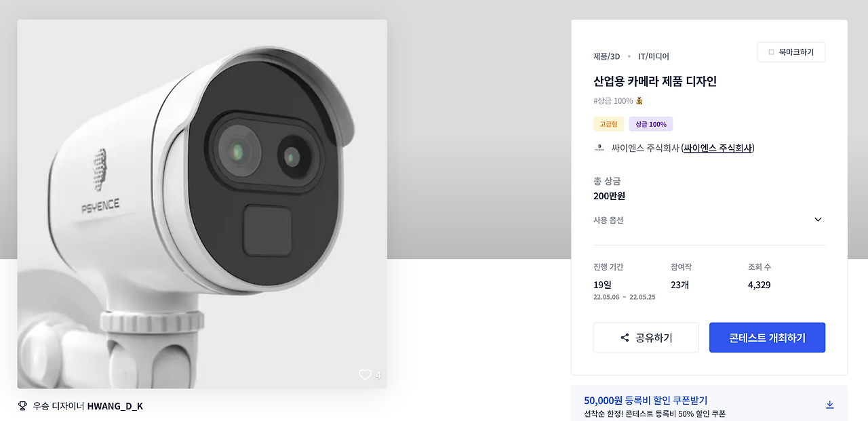Click the chevron icon beside 사용 옵션

click(818, 219)
